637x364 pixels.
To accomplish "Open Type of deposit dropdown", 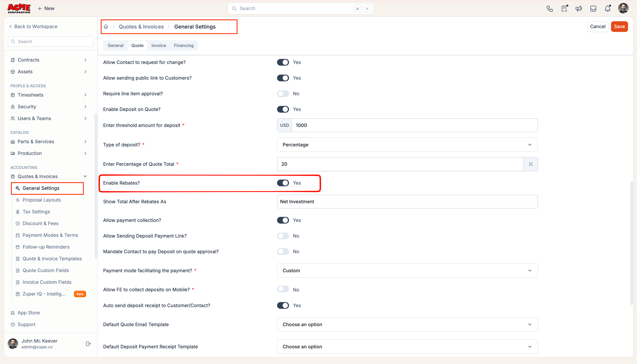I will click(x=407, y=145).
